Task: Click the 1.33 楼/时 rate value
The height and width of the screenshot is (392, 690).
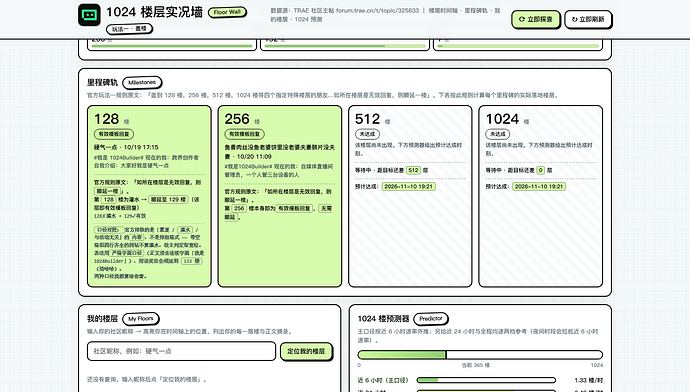Action: [588, 380]
